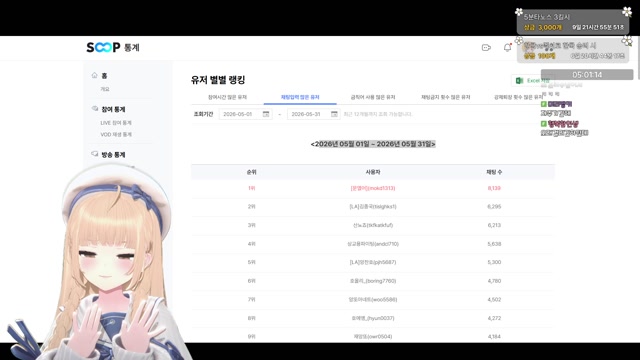Viewport: 640px width, 360px height.
Task: Click the chat count 8,139
Action: pyautogui.click(x=494, y=188)
